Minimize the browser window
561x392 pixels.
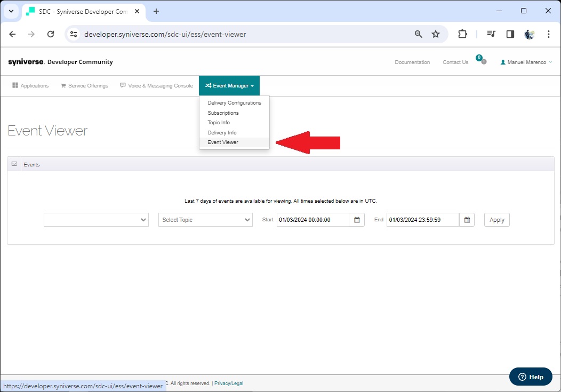(x=499, y=11)
